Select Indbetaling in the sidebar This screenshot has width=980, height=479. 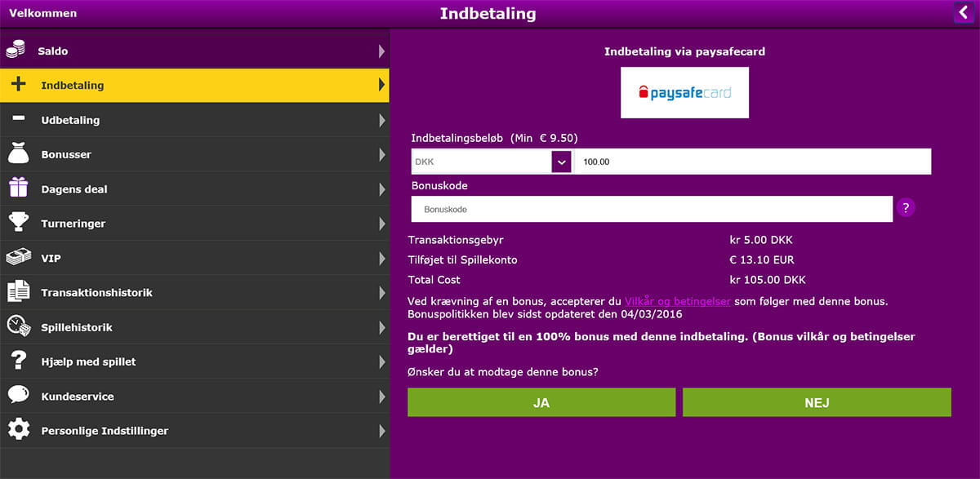194,85
